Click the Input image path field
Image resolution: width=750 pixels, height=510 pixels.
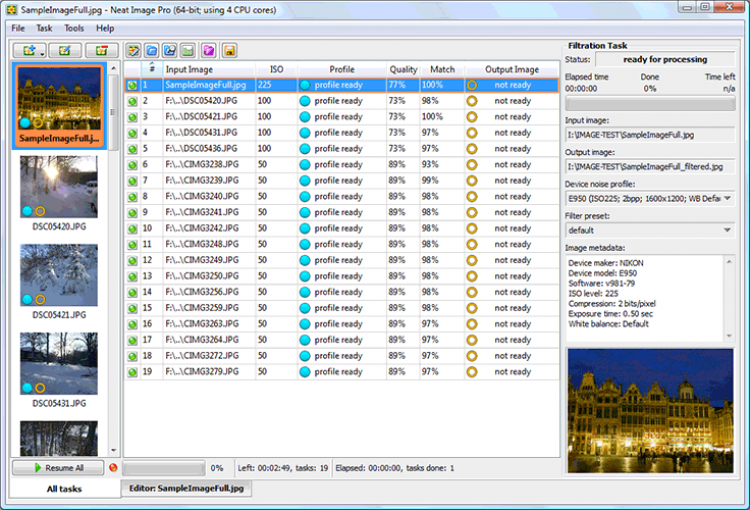pyautogui.click(x=650, y=135)
